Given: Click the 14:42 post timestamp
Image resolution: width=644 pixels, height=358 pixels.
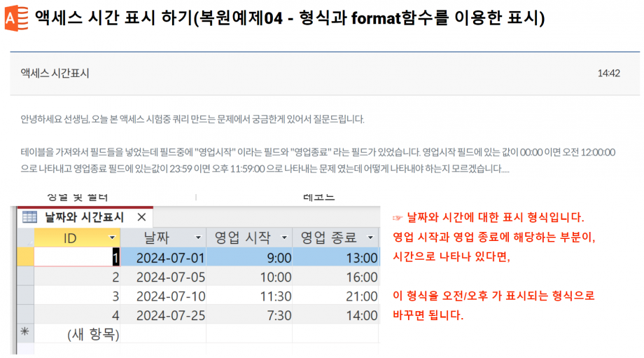Looking at the screenshot, I should (608, 74).
